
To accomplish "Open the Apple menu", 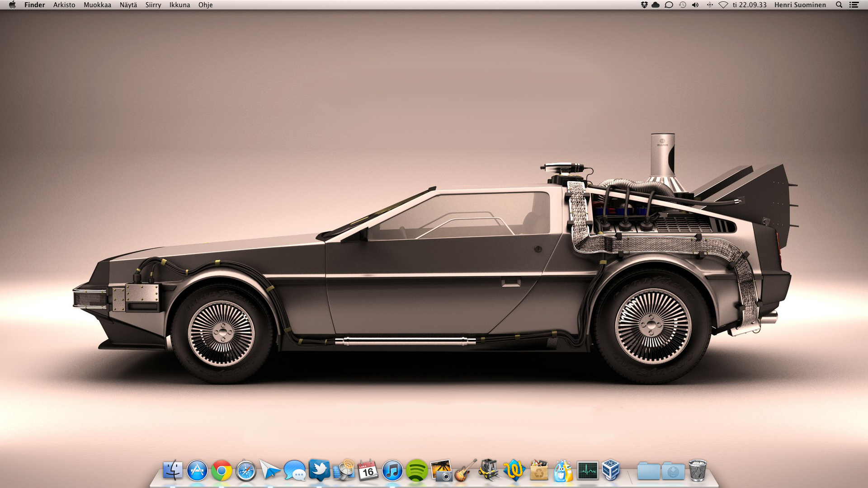I will [12, 5].
